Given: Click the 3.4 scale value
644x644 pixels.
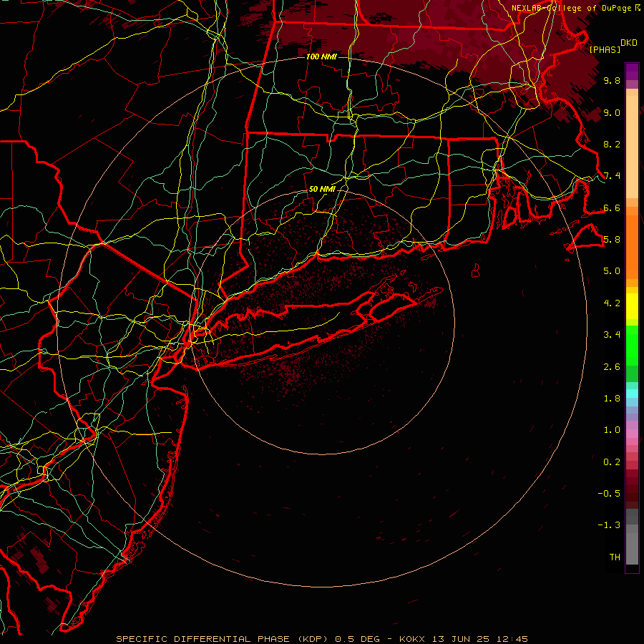Looking at the screenshot, I should [x=612, y=335].
